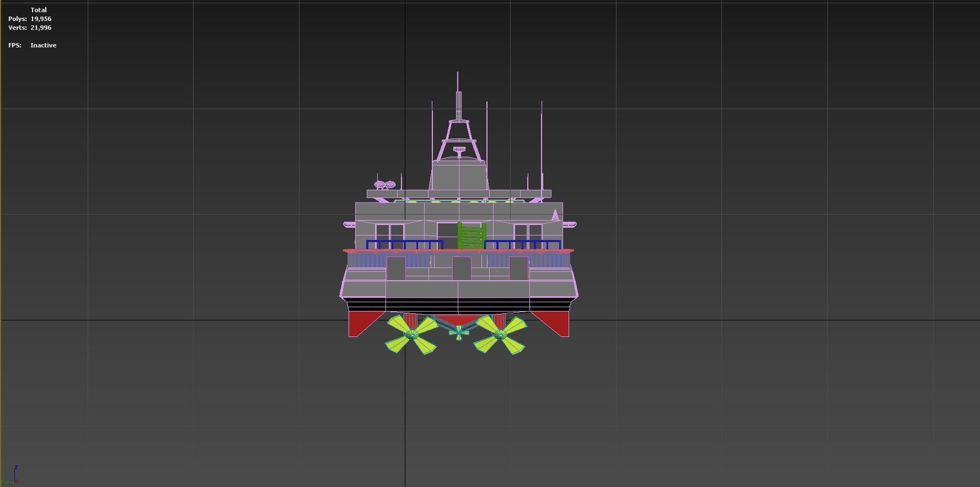Select the bridge cabin block under the mast
This screenshot has width=980, height=487.
459,175
